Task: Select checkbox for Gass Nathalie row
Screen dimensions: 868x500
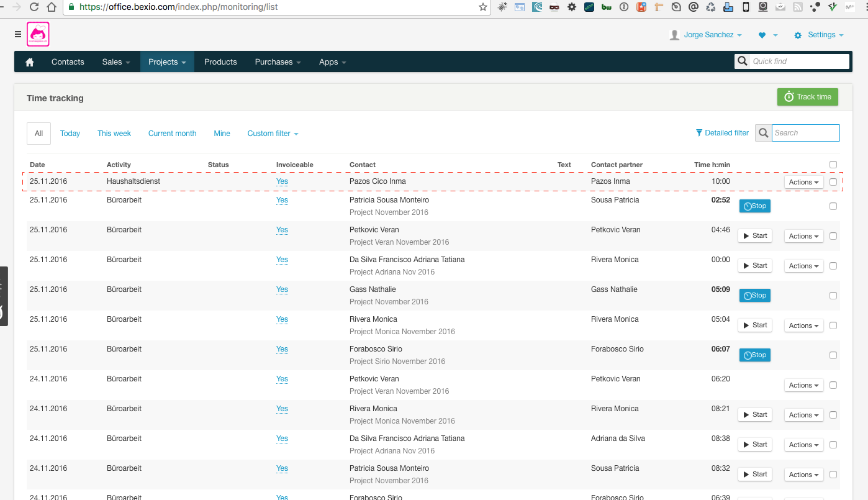Action: point(833,296)
